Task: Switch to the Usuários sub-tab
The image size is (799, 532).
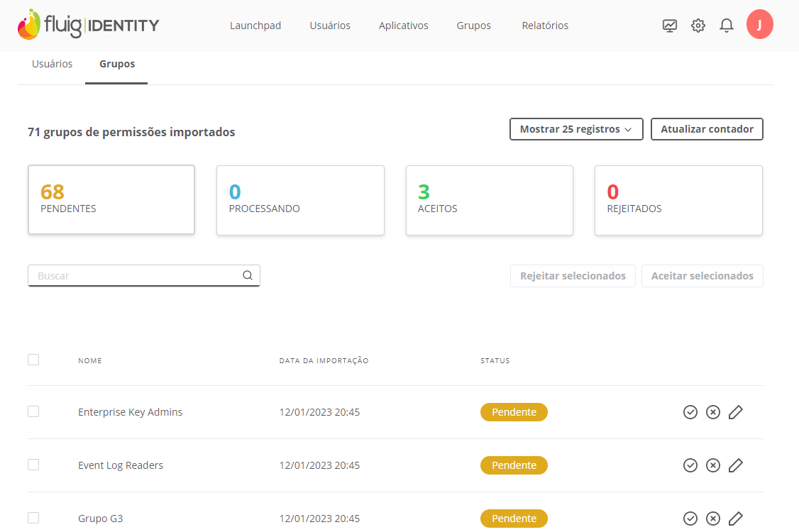Action: 52,64
